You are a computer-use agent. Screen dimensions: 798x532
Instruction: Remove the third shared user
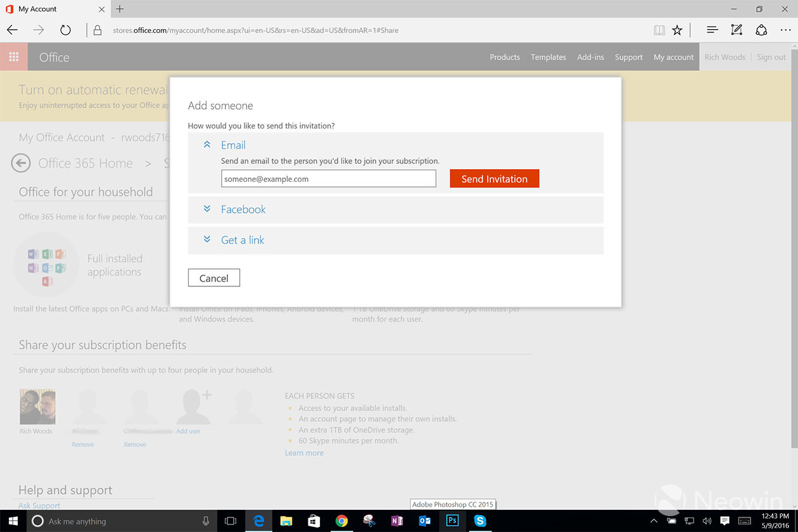[135, 445]
